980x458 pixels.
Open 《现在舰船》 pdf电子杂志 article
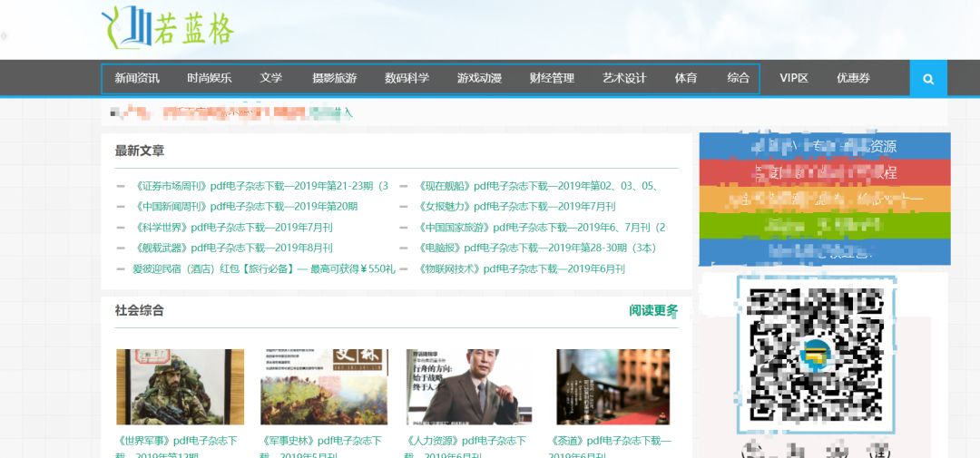coord(537,186)
